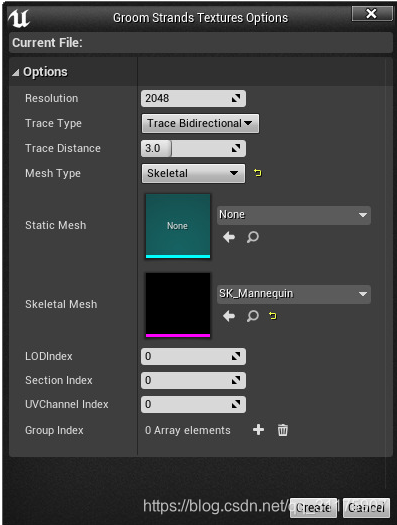Reset Mesh Type to default value
Image resolution: width=397 pixels, height=525 pixels.
pyautogui.click(x=257, y=173)
